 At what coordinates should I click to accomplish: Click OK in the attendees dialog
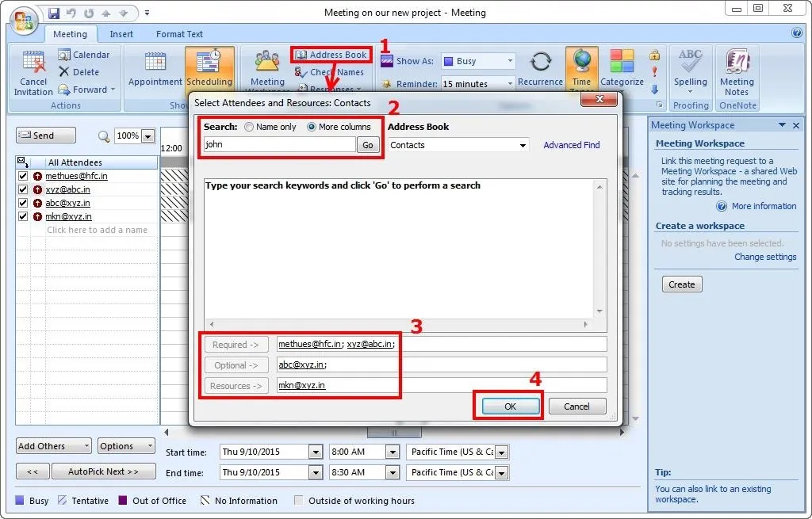click(510, 406)
